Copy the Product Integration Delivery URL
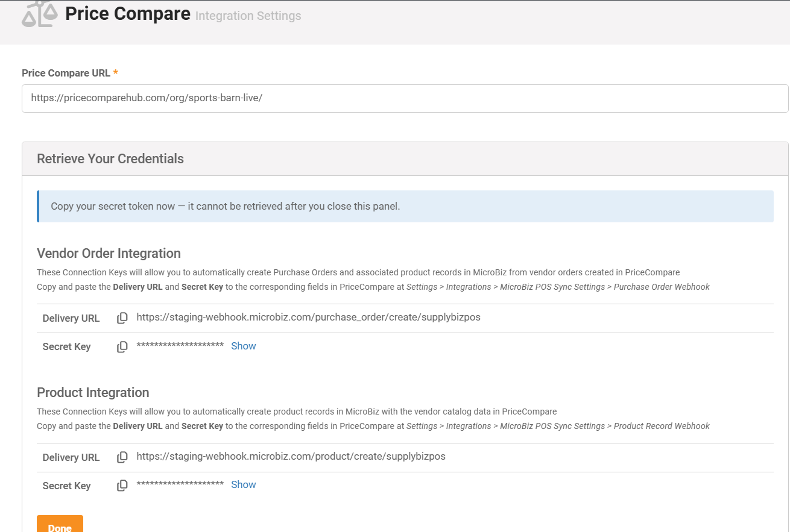 point(122,457)
